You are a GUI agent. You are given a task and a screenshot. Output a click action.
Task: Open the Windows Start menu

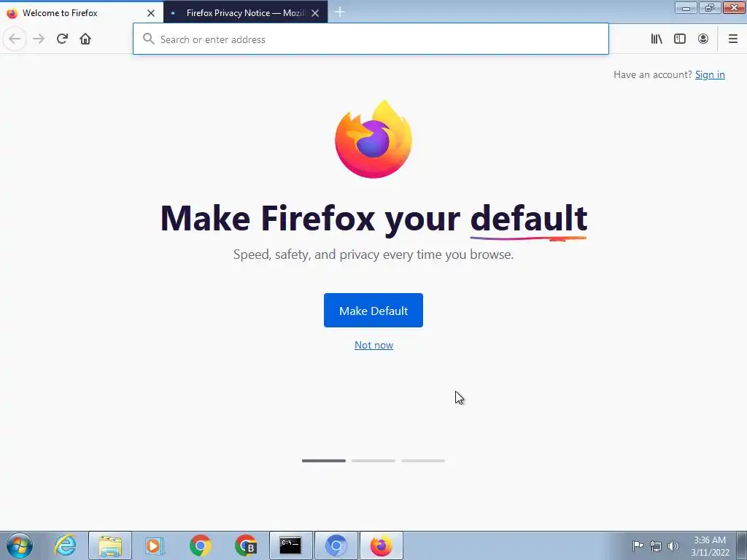(20, 545)
